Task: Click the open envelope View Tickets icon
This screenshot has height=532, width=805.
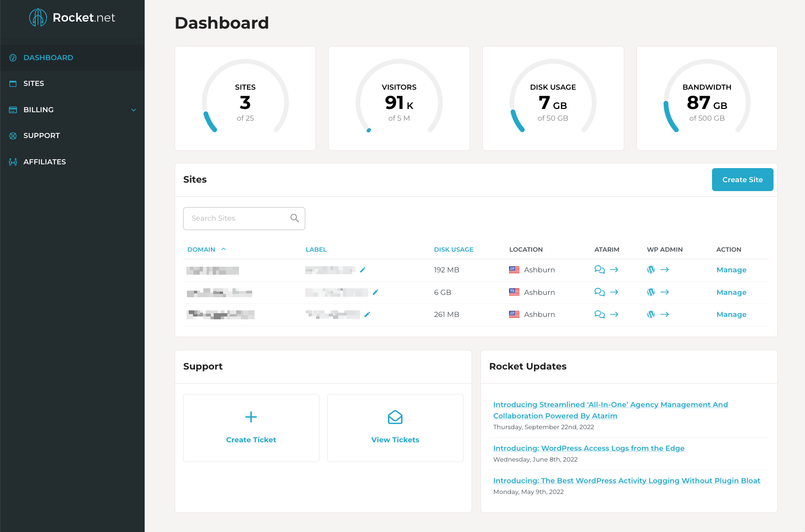Action: (x=395, y=417)
